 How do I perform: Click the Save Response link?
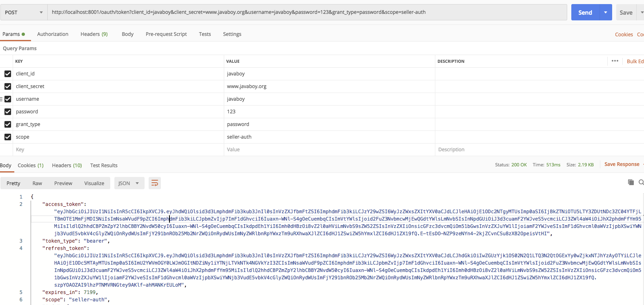click(x=622, y=164)
